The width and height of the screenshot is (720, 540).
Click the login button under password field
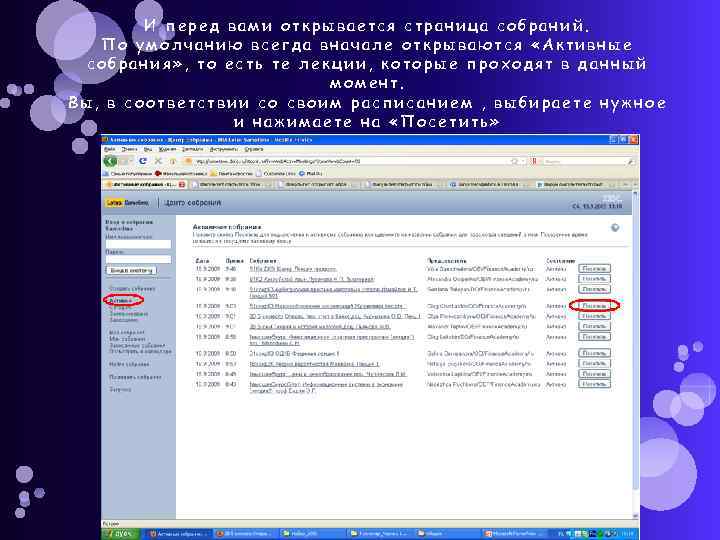(x=131, y=271)
